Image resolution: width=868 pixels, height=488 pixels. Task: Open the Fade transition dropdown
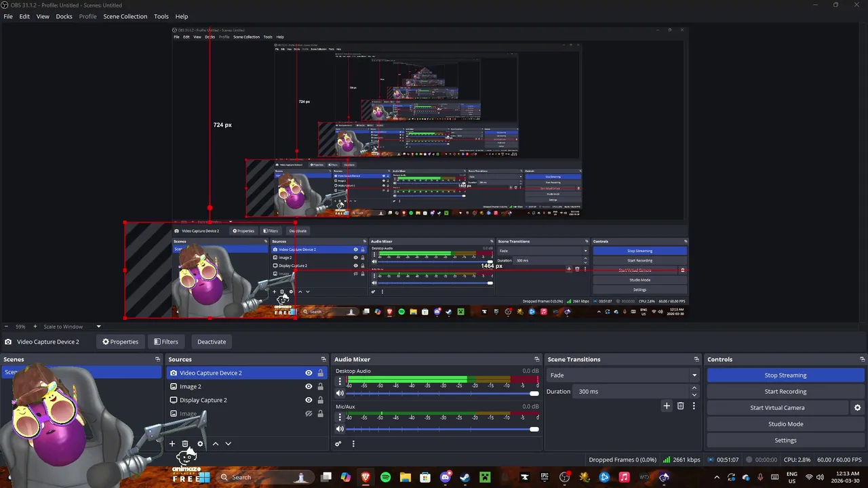pyautogui.click(x=623, y=375)
